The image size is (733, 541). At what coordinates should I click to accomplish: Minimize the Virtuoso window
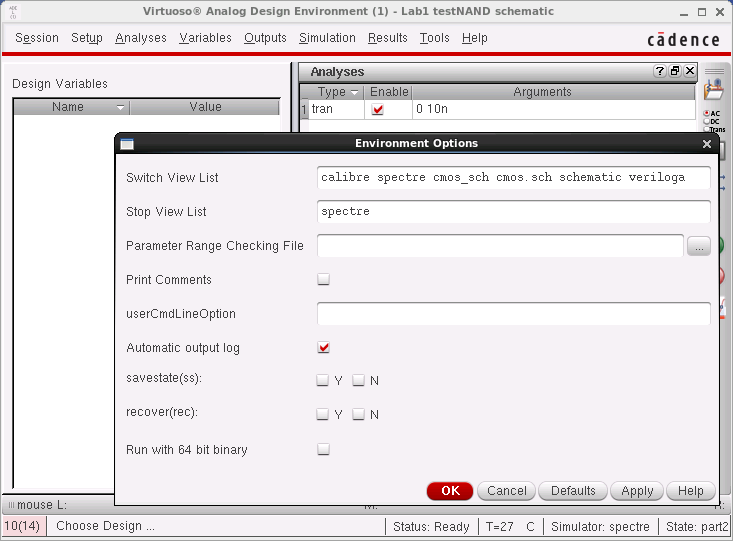tap(684, 13)
